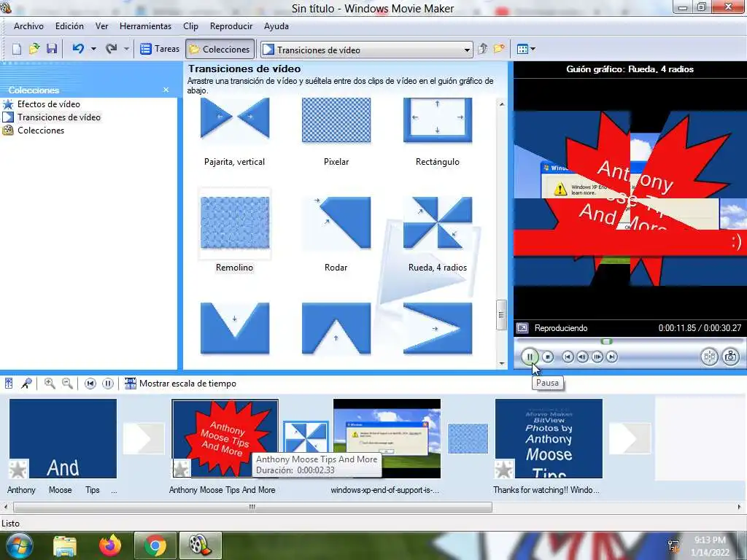Open the Herramientas menu
This screenshot has width=747, height=560.
click(x=145, y=26)
